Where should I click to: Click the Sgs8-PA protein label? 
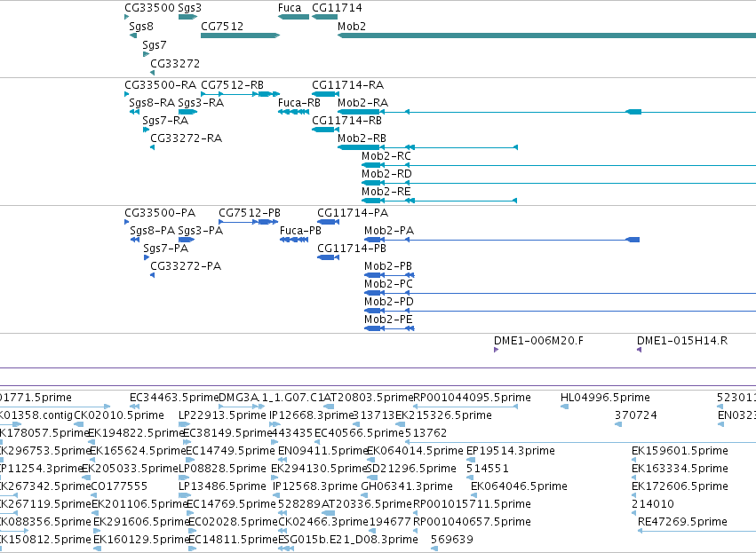153,231
